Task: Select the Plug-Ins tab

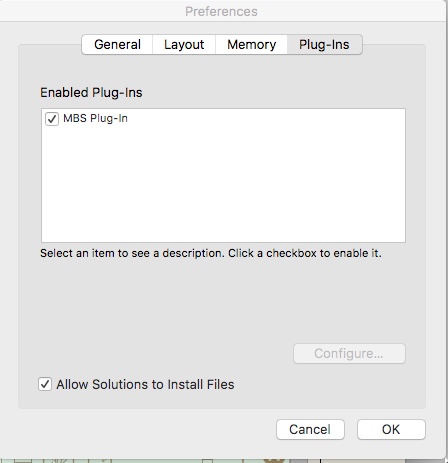Action: point(324,44)
